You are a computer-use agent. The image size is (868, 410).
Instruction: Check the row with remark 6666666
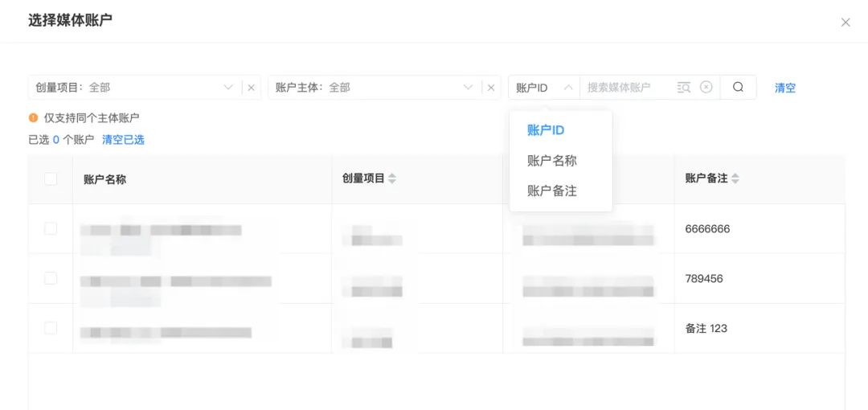(51, 228)
